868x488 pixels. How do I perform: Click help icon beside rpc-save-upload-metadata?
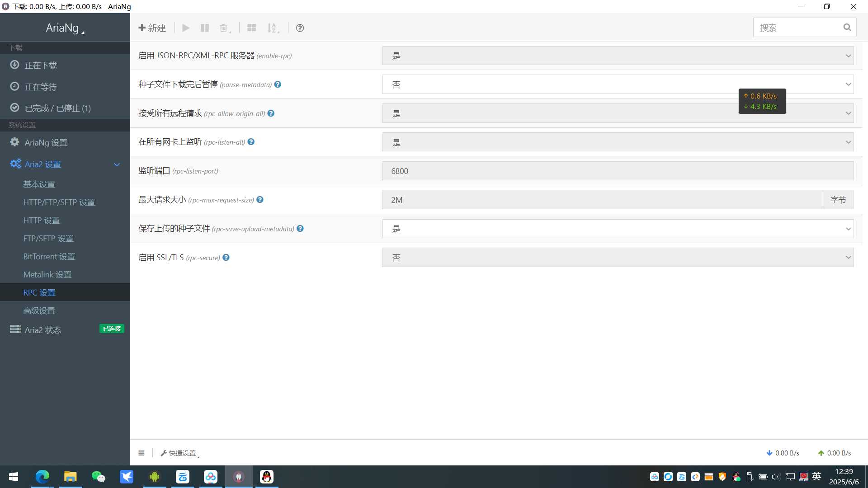300,229
